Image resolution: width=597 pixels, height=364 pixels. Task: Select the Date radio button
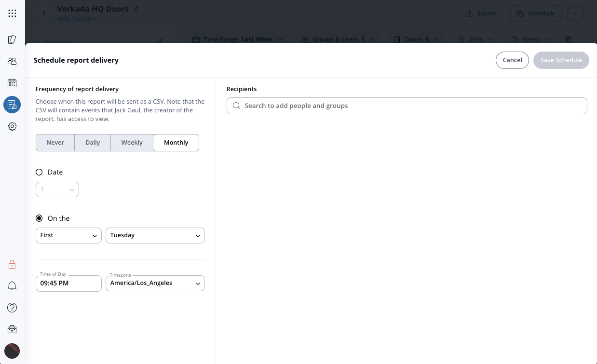coord(39,172)
